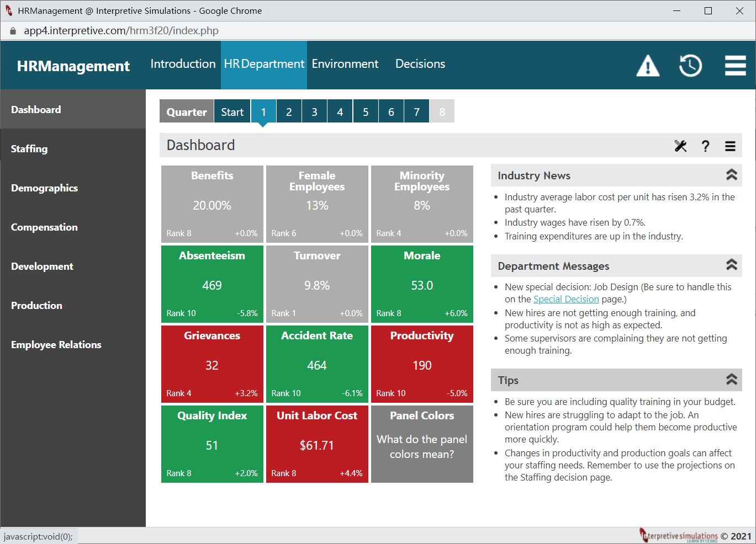756x544 pixels.
Task: Open the history clock icon
Action: [690, 66]
